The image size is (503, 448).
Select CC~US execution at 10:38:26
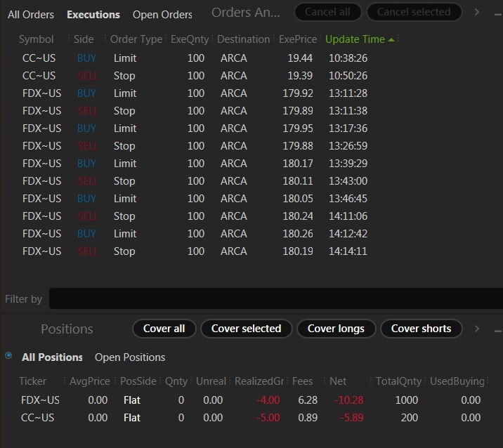[x=195, y=58]
